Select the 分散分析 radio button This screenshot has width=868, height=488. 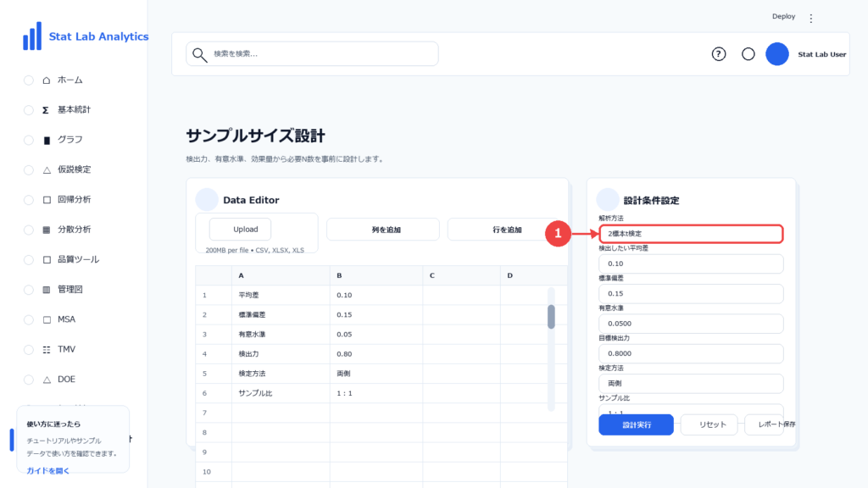[29, 230]
